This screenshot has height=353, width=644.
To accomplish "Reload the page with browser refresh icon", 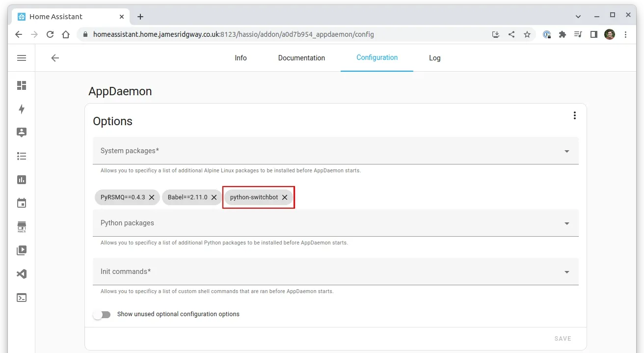I will [x=50, y=34].
